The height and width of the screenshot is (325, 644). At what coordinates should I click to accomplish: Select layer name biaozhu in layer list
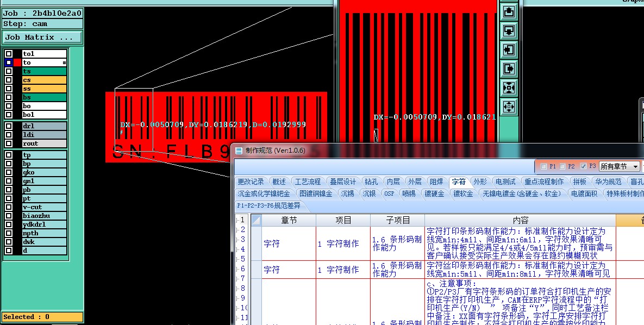coord(45,216)
